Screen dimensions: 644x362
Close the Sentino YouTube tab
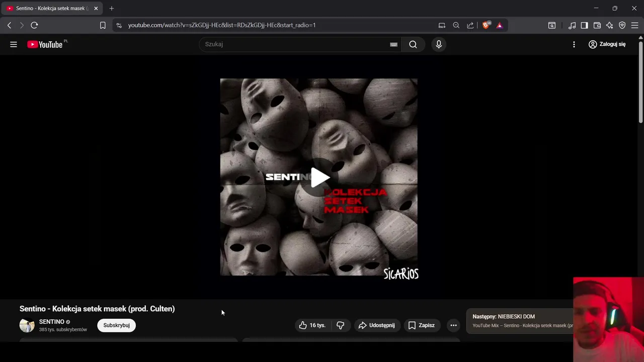pos(96,9)
